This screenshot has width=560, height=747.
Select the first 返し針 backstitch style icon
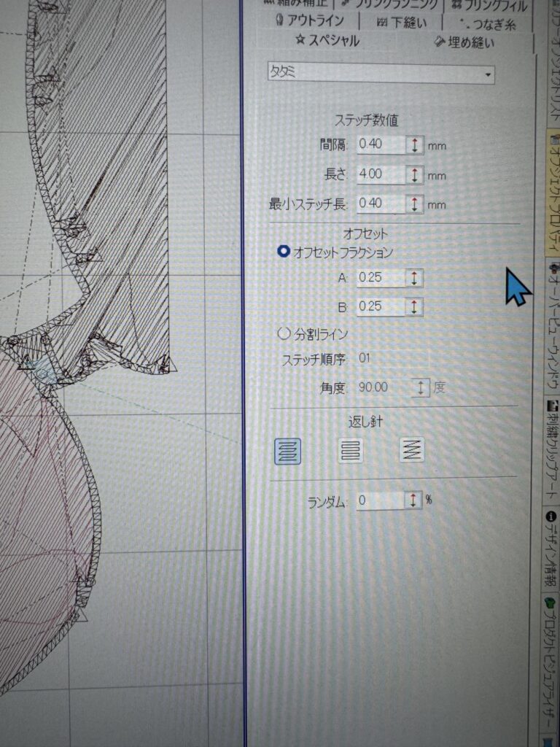click(289, 450)
